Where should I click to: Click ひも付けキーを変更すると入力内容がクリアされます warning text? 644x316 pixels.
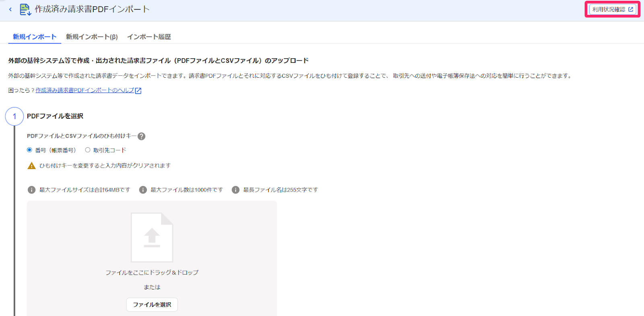coord(105,165)
